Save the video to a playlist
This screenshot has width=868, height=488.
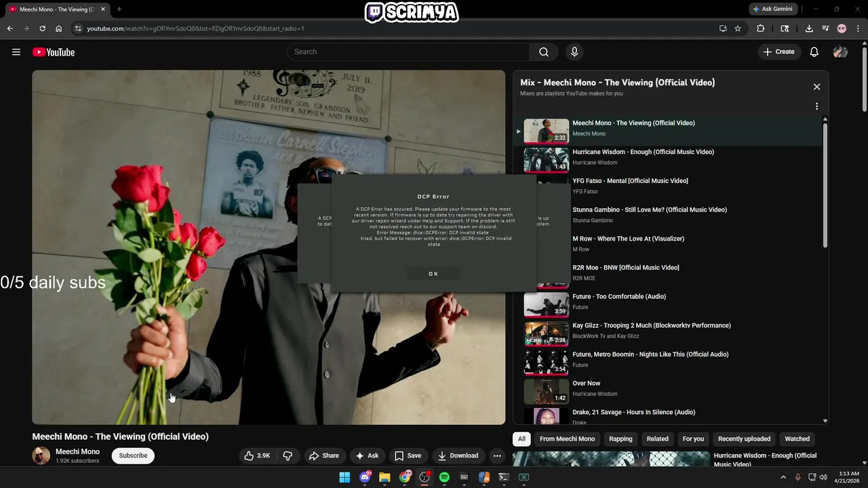pos(408,455)
